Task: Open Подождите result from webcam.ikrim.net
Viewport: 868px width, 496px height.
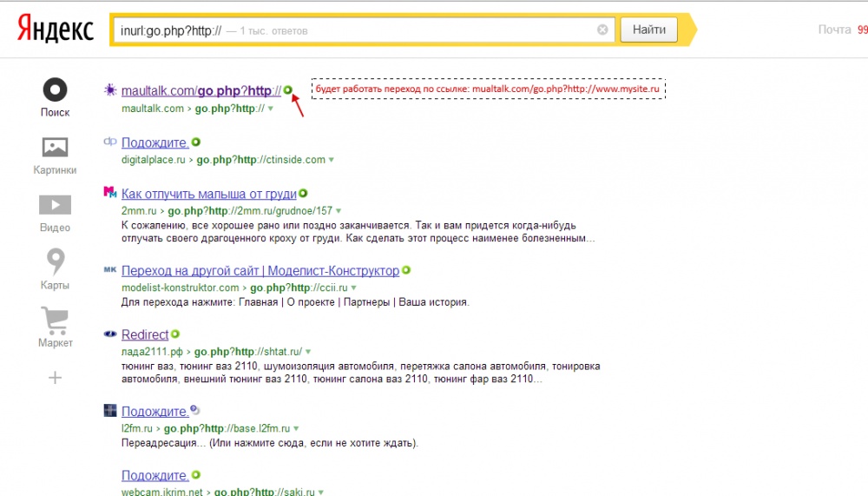Action: [x=155, y=475]
